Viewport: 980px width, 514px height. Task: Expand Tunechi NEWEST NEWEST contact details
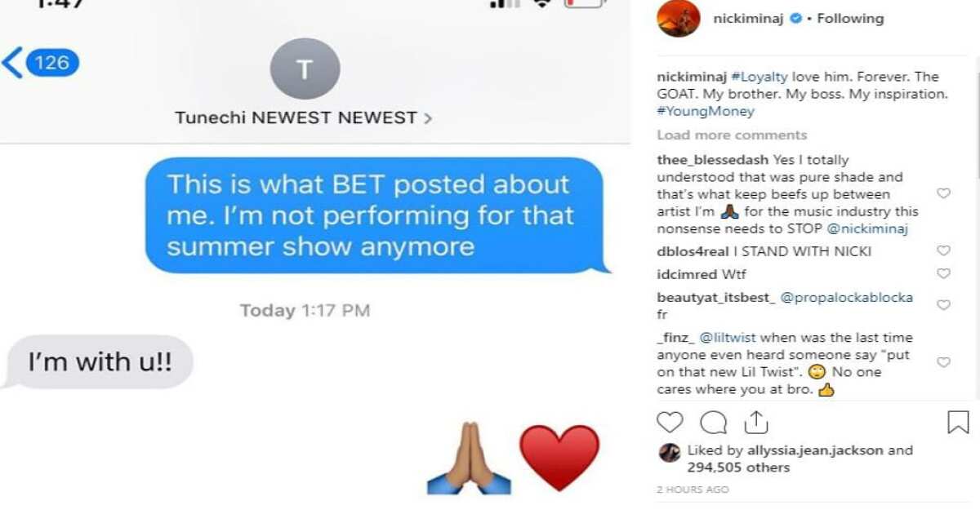[x=304, y=117]
